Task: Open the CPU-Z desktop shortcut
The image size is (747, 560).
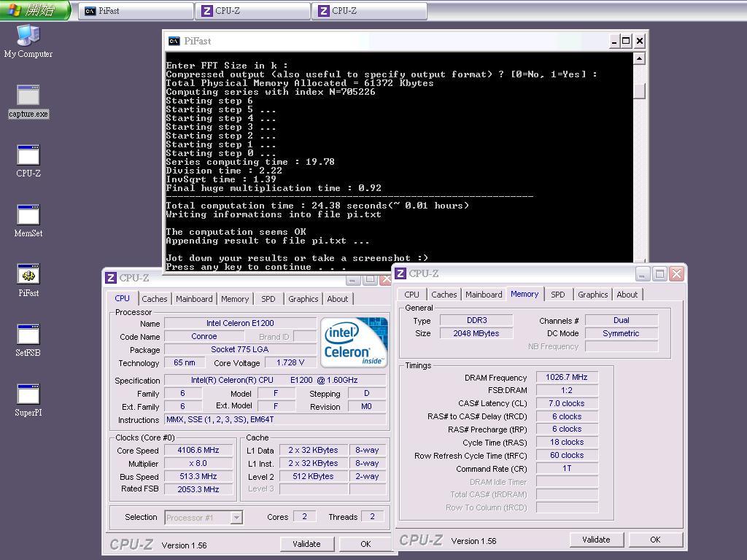Action: pyautogui.click(x=28, y=161)
